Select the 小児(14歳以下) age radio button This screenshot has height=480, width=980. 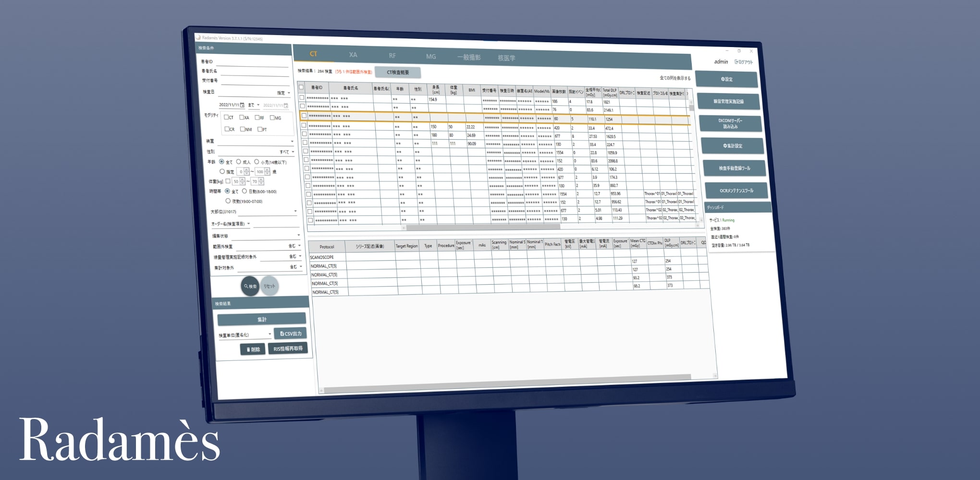(x=257, y=162)
